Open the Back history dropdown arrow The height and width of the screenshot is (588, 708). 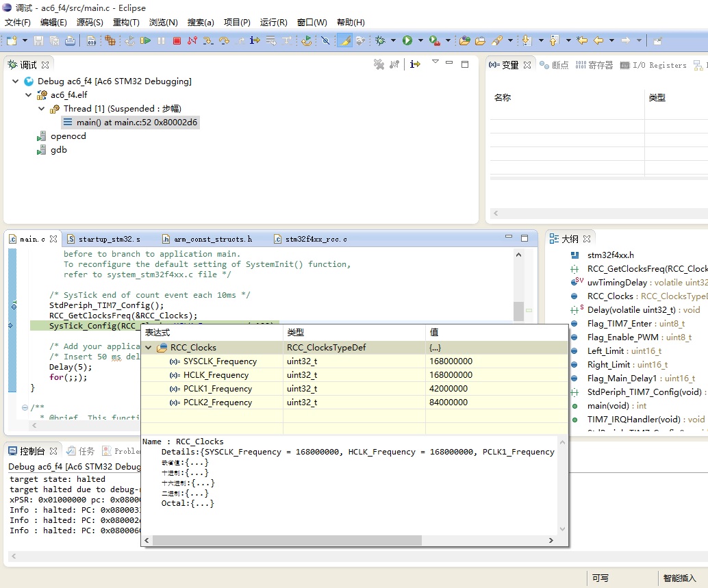[612, 40]
